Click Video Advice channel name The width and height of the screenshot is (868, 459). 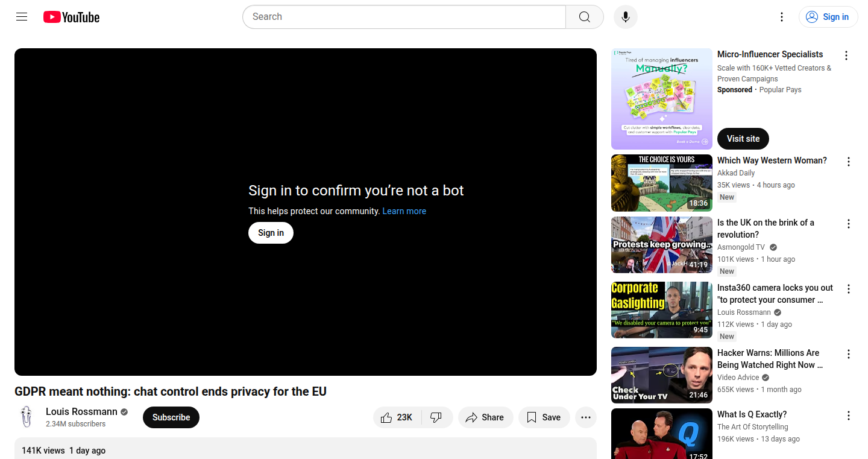pos(738,378)
